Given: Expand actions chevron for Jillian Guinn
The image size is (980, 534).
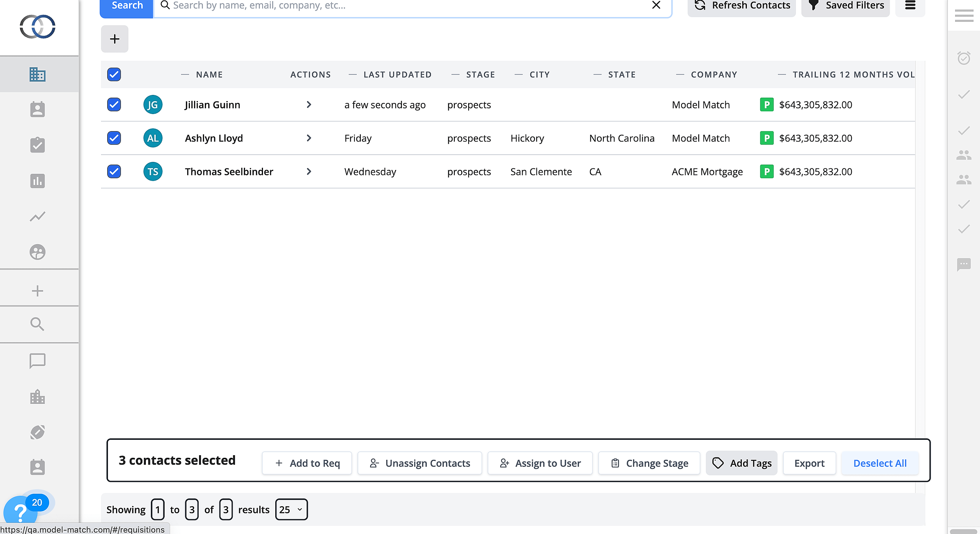Looking at the screenshot, I should [309, 105].
